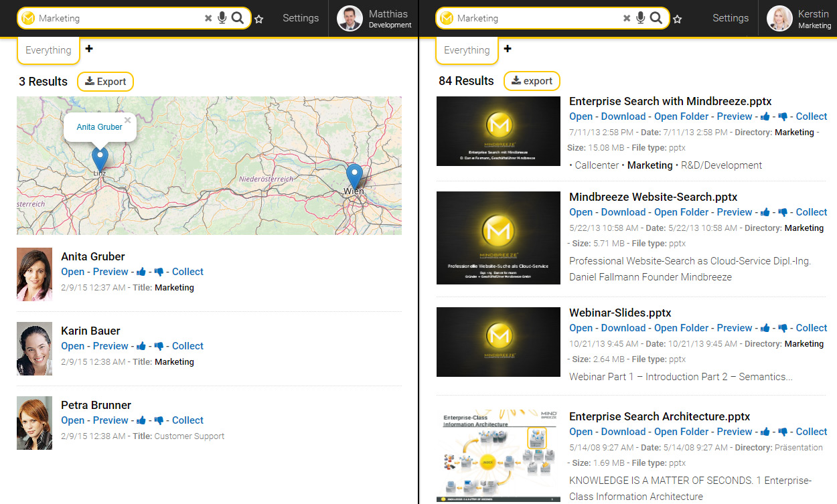Click the Karin Bauer result title
The width and height of the screenshot is (837, 504).
[x=90, y=331]
